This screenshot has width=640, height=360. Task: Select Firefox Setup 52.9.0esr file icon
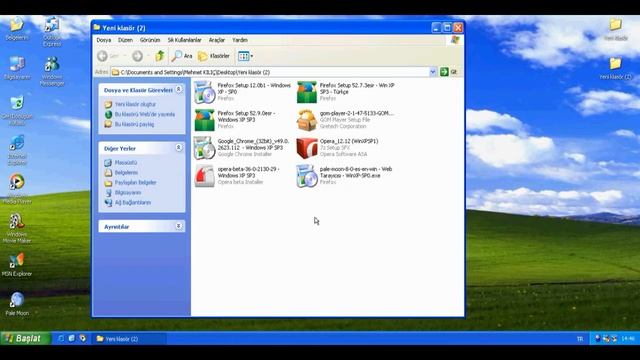click(204, 120)
